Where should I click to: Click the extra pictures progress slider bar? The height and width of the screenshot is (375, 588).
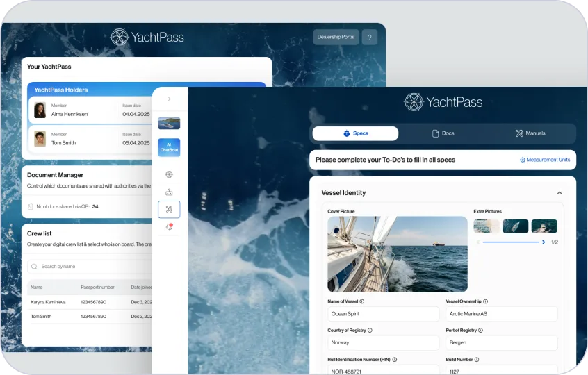511,242
